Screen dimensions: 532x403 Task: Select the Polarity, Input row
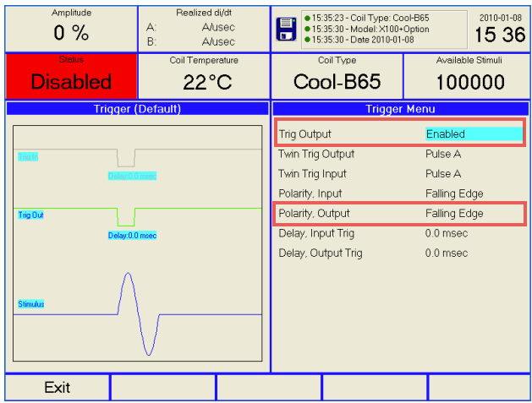400,193
